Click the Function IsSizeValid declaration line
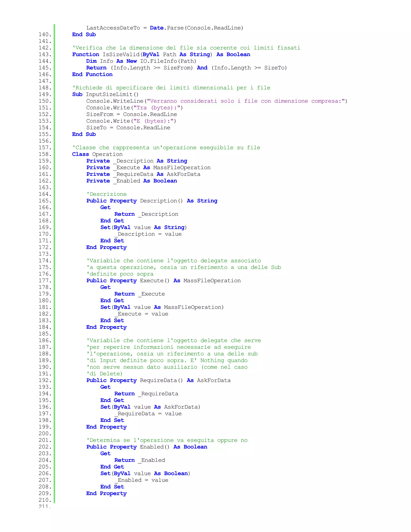411x532 pixels. 161,54
